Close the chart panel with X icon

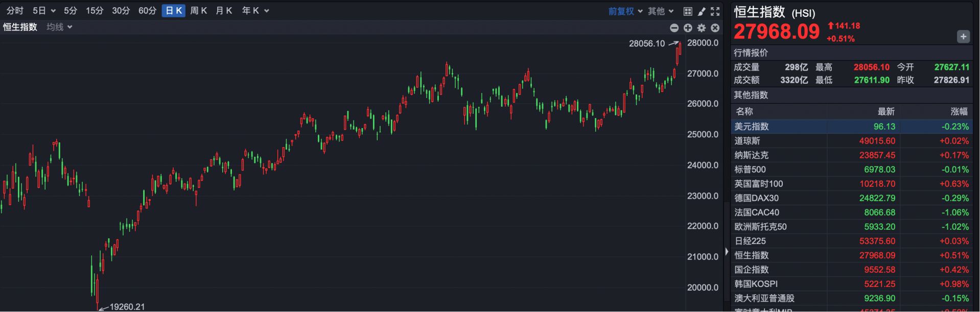coord(715,28)
